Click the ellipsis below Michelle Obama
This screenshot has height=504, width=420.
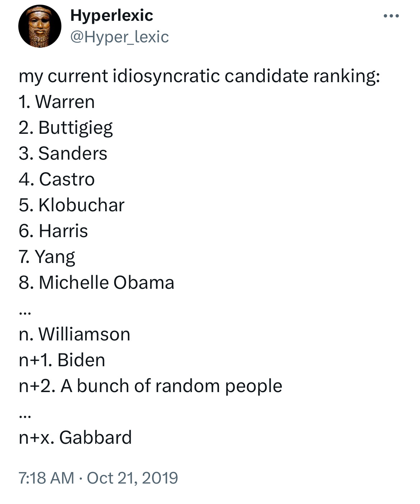pyautogui.click(x=25, y=312)
